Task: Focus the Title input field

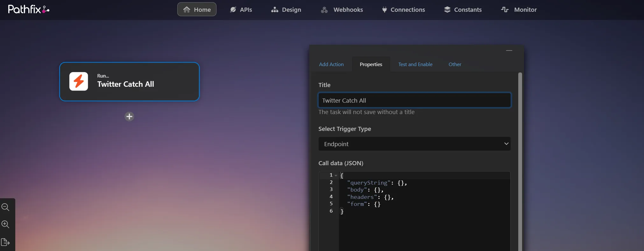Action: click(414, 100)
